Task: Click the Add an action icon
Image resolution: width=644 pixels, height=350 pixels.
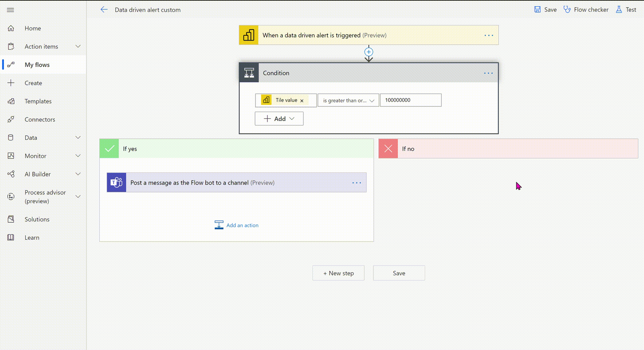Action: click(219, 225)
